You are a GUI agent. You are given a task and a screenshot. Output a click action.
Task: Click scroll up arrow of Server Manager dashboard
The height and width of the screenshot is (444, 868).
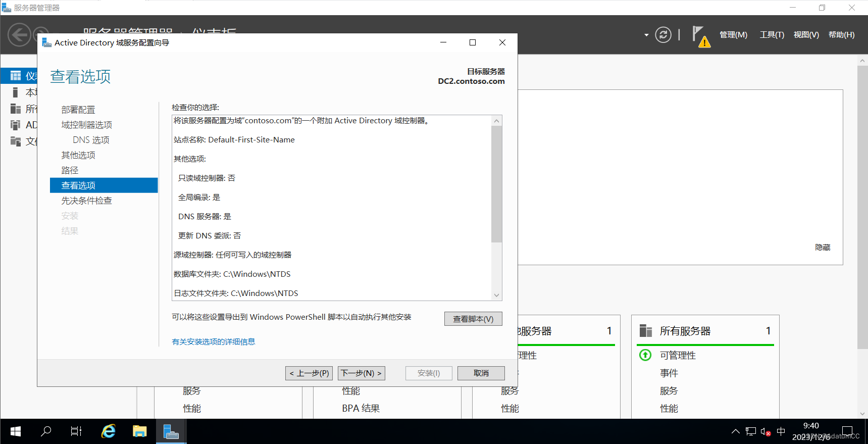pyautogui.click(x=862, y=61)
